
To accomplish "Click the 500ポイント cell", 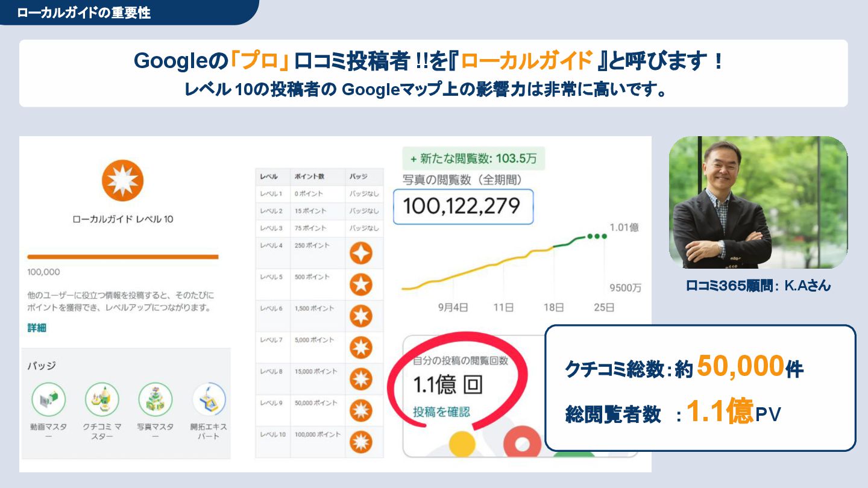I will point(312,277).
